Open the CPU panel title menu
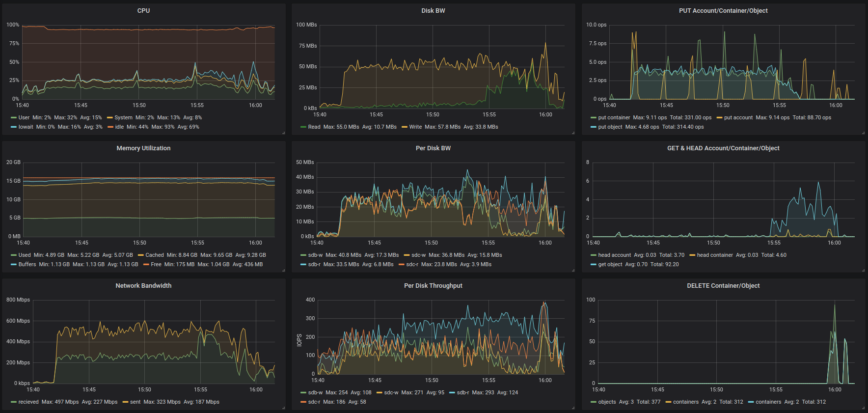 click(143, 11)
